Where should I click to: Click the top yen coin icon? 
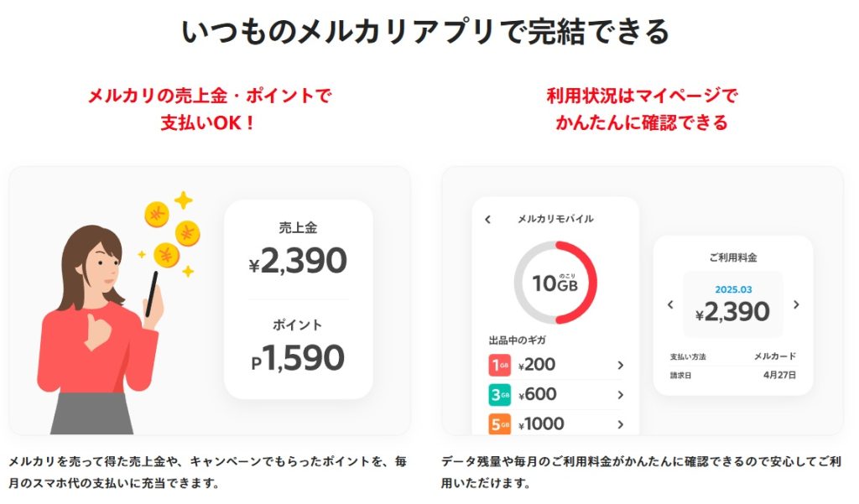click(157, 215)
